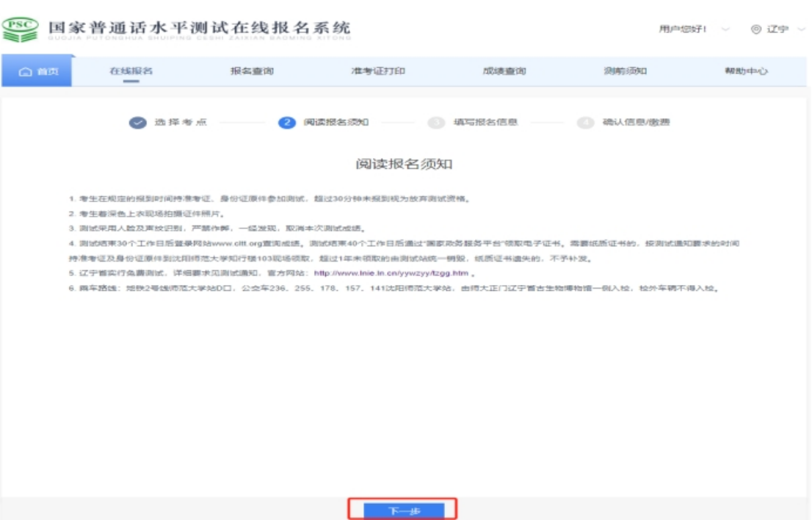Click the step 4 circle for 确认信息/缴费
Screen dimensions: 812x520
tap(585, 123)
